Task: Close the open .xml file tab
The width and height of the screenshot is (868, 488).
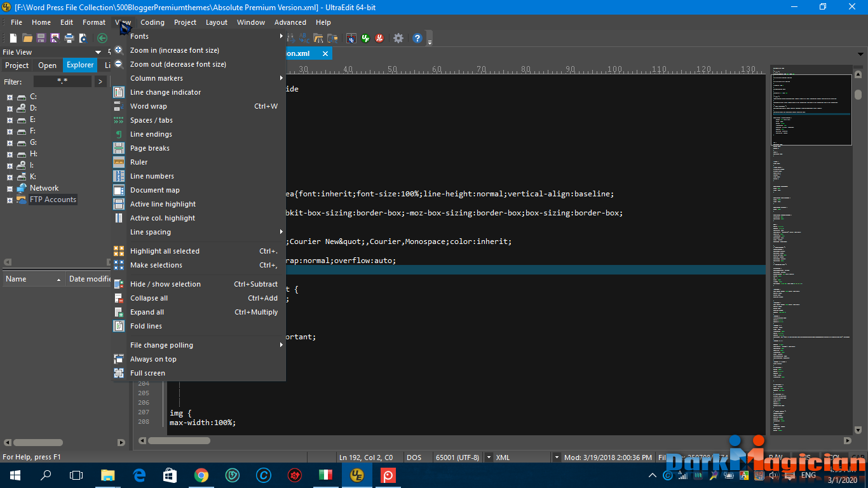Action: pyautogui.click(x=325, y=54)
